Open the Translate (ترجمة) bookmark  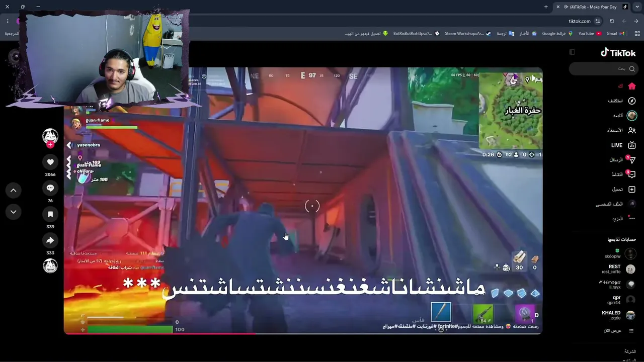(505, 34)
